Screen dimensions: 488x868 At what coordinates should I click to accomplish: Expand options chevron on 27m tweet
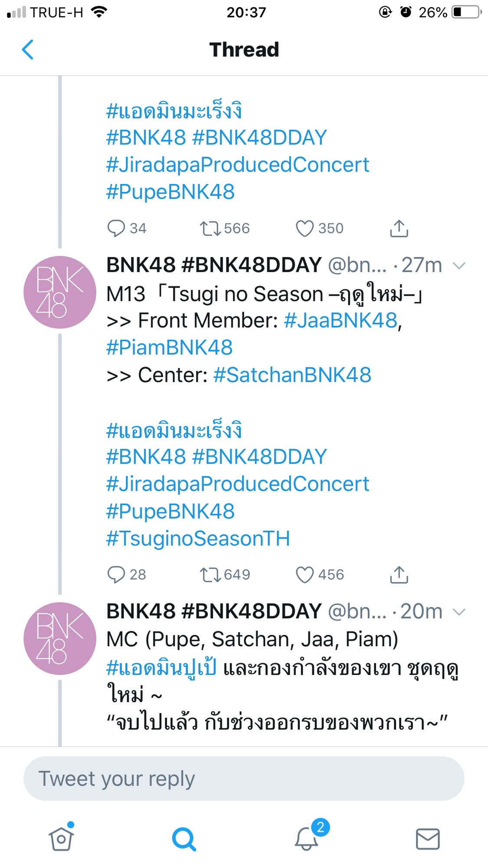coord(459,265)
